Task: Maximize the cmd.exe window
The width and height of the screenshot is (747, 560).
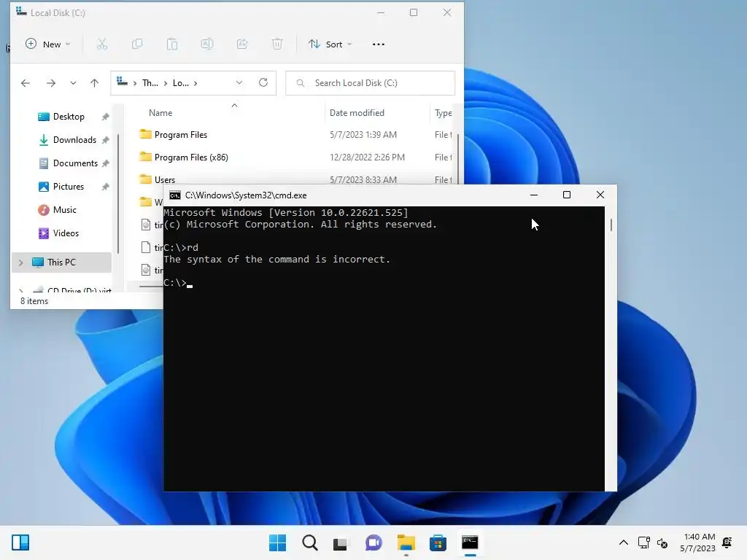Action: coord(566,195)
